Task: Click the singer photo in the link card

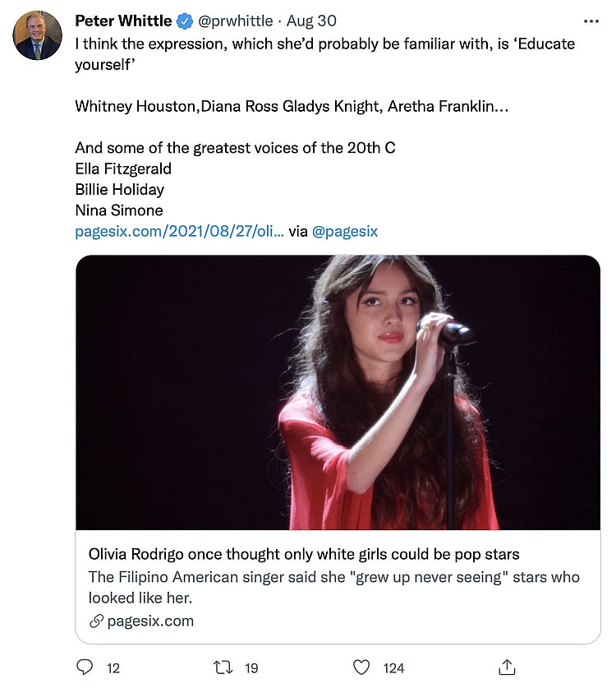Action: (x=338, y=393)
